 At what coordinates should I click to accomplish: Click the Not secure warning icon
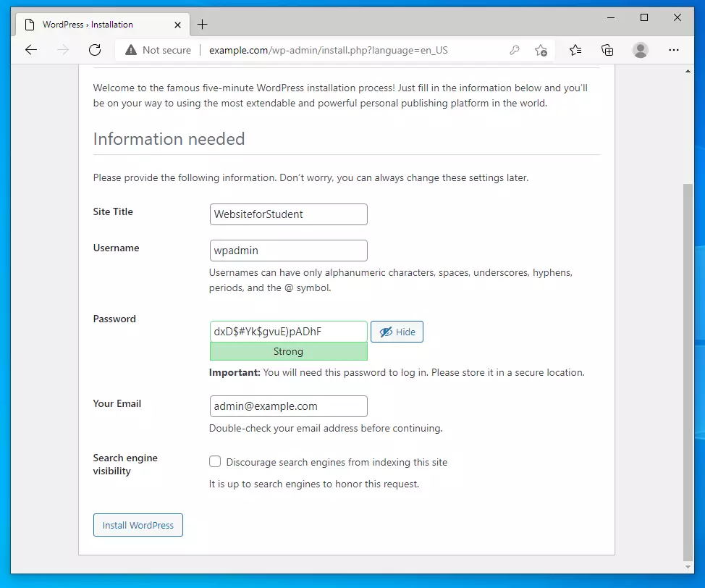point(131,50)
